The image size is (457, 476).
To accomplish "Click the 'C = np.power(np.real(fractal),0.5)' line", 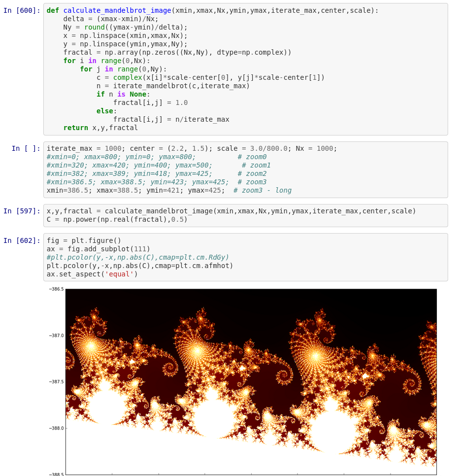I will pyautogui.click(x=117, y=219).
